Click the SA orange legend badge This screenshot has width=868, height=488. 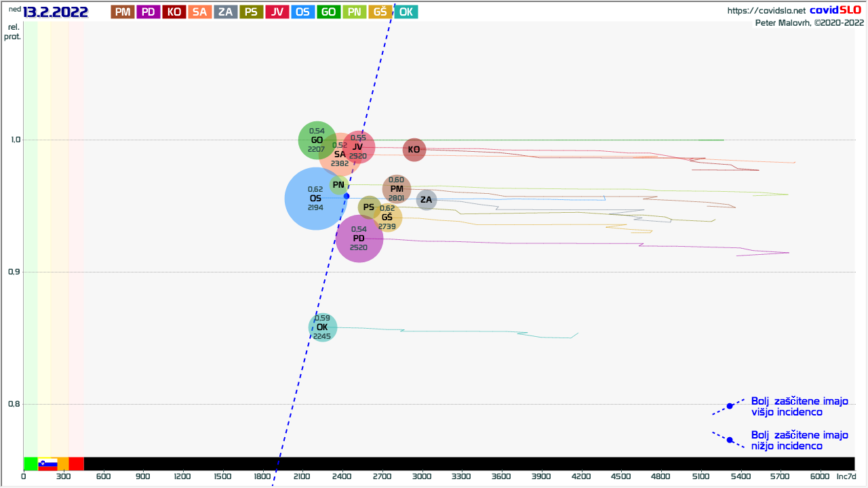[199, 12]
